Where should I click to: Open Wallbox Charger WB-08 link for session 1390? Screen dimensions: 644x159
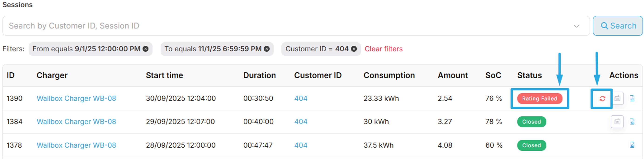pos(76,98)
